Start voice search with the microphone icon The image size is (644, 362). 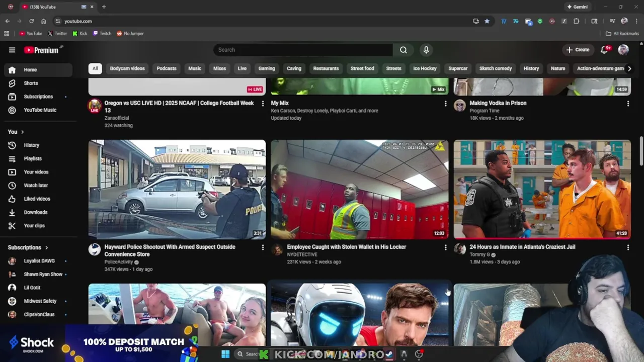click(x=426, y=50)
